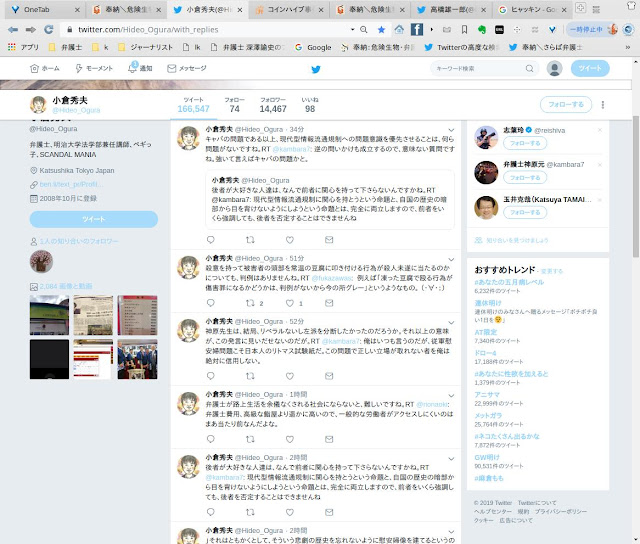Click the ツイート button in left sidebar
The image size is (640, 544).
tap(93, 220)
